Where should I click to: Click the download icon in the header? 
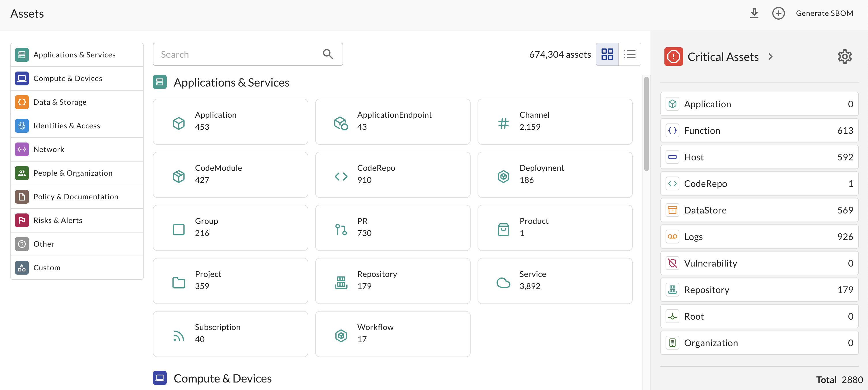754,14
